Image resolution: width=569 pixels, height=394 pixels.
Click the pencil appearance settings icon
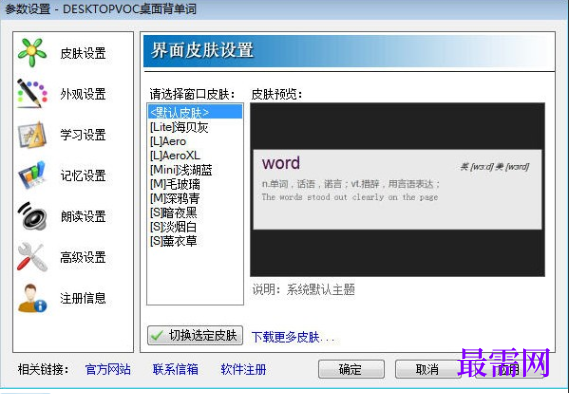coord(32,93)
